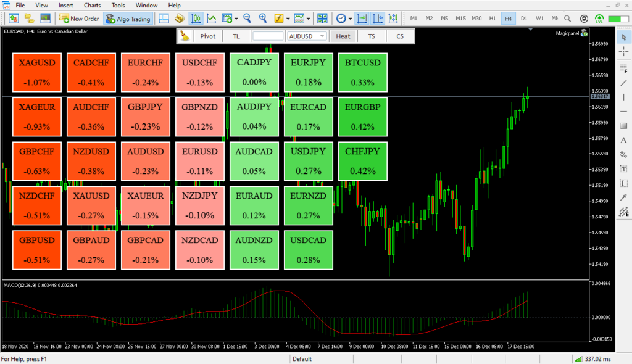Expand the clock period dropdown arrow
Screen dimensions: 632x364
[351, 19]
